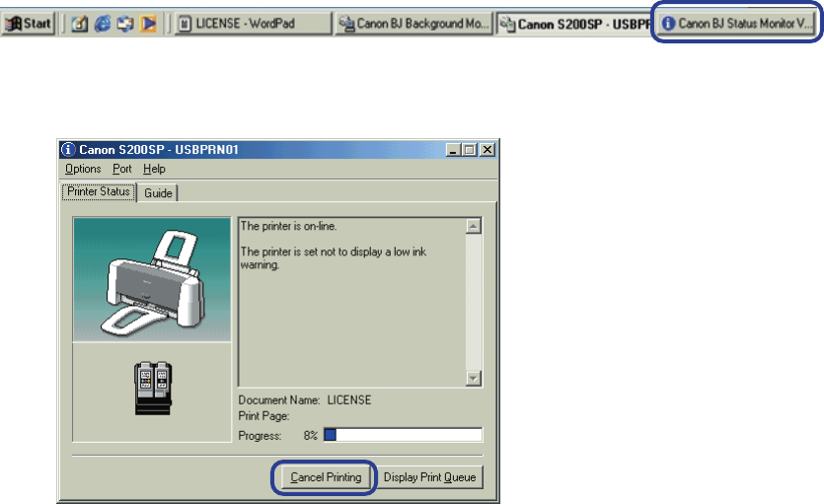Minimize the Canon S200SP window
824x504 pixels.
click(454, 150)
